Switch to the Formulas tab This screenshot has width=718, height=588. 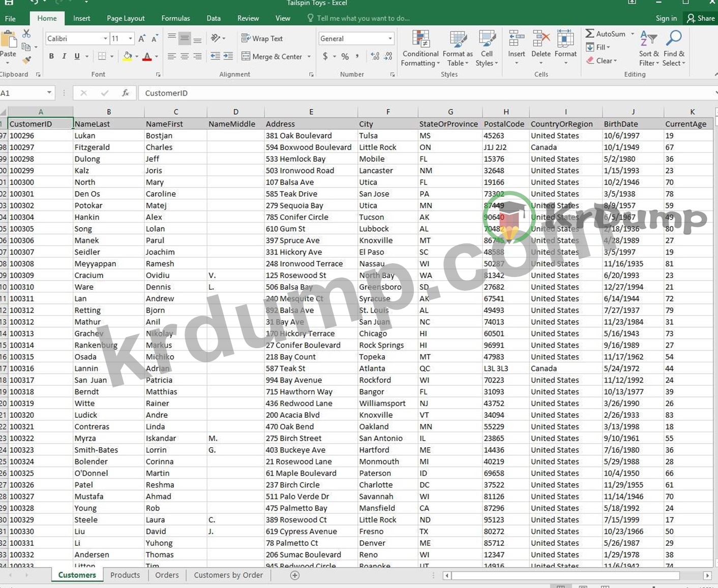point(175,18)
